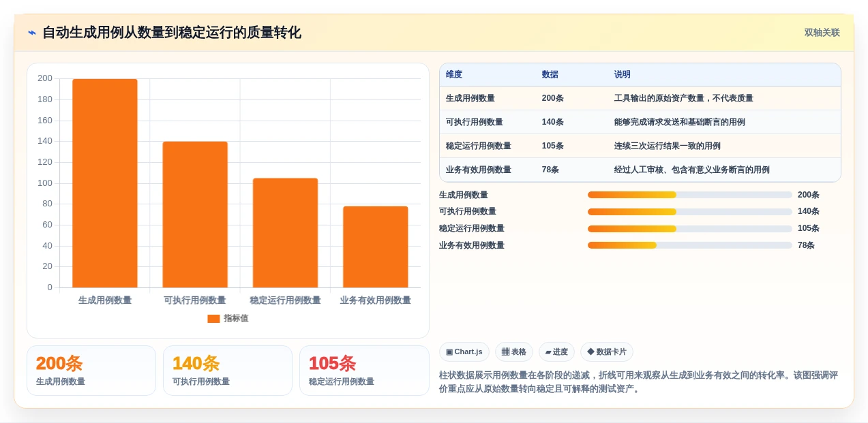Click the 稳定运行用例数量 x-axis label under chart
868x423 pixels.
pos(285,300)
